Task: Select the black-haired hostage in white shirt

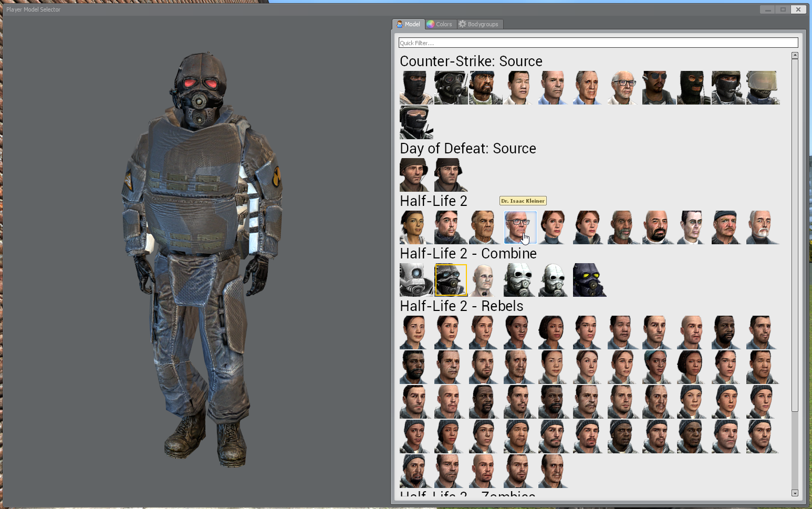Action: pyautogui.click(x=520, y=88)
